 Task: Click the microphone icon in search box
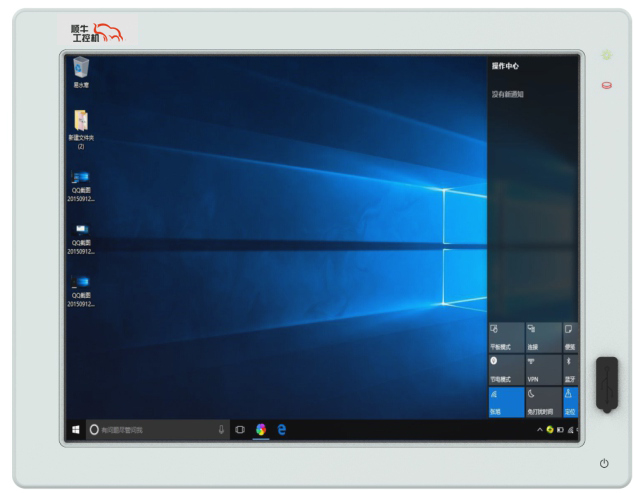221,430
